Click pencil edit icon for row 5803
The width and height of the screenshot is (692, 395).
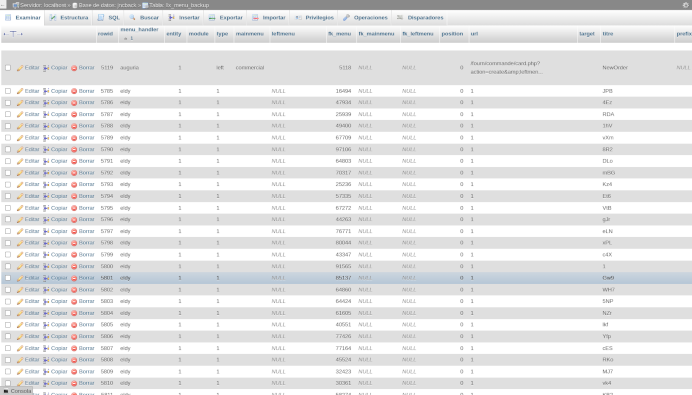pos(20,302)
